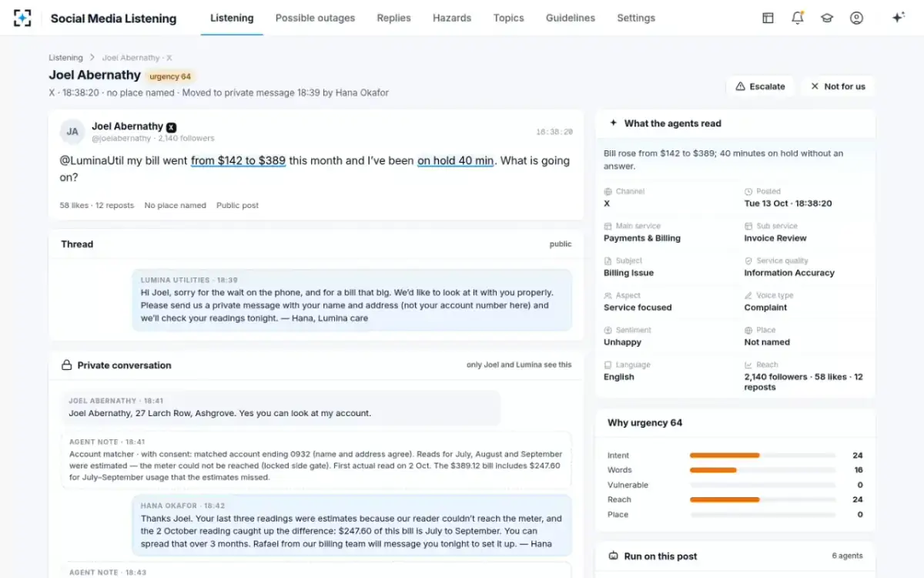Open the Topics tab
The width and height of the screenshot is (924, 578).
[x=508, y=18]
